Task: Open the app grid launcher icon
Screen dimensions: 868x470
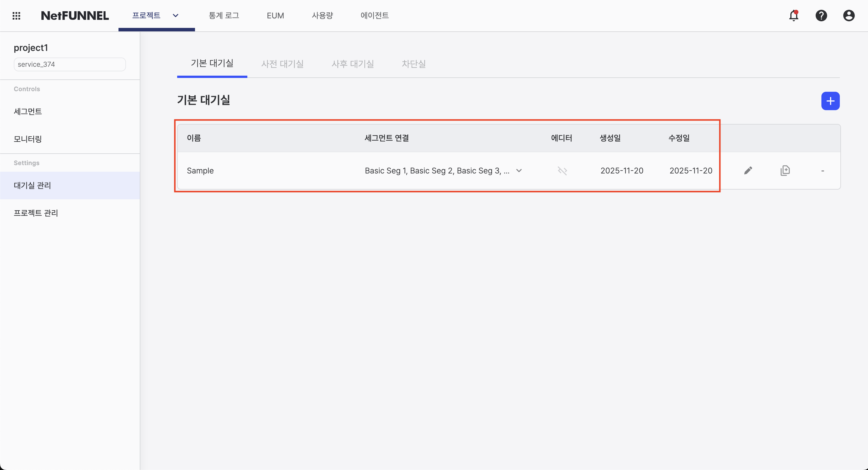Action: click(x=16, y=16)
